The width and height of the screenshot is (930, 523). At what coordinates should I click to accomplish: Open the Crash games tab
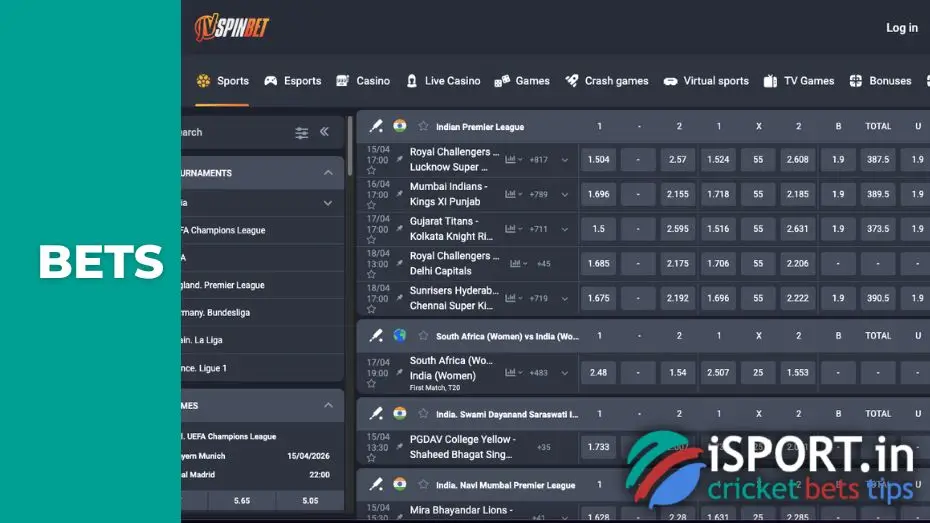tap(607, 81)
